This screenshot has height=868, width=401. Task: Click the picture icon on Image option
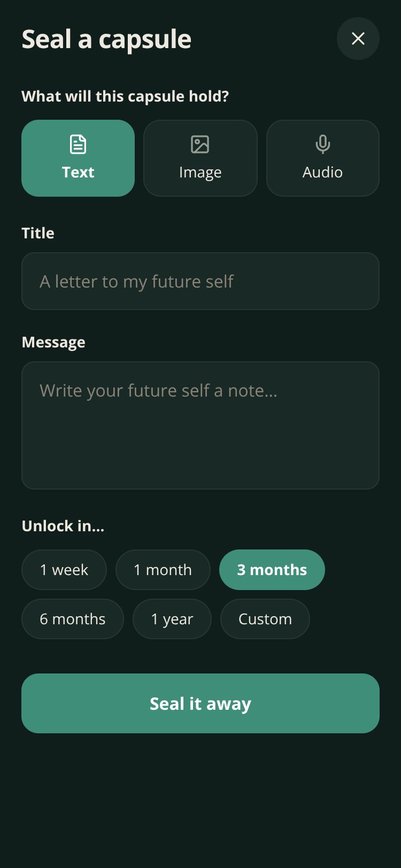pyautogui.click(x=200, y=144)
